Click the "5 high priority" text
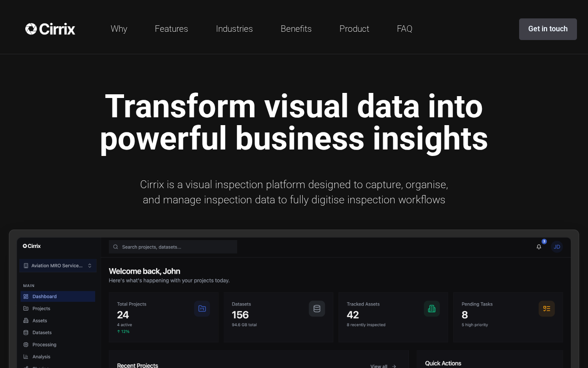The image size is (588, 368). (475, 325)
